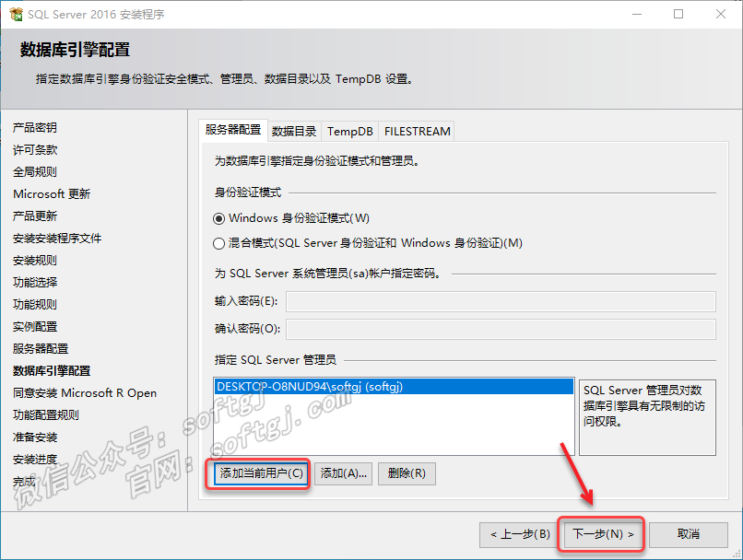The width and height of the screenshot is (743, 560).
Task: Select the DESKTOP-O8NUD94\softgj administrator entry
Action: [394, 387]
